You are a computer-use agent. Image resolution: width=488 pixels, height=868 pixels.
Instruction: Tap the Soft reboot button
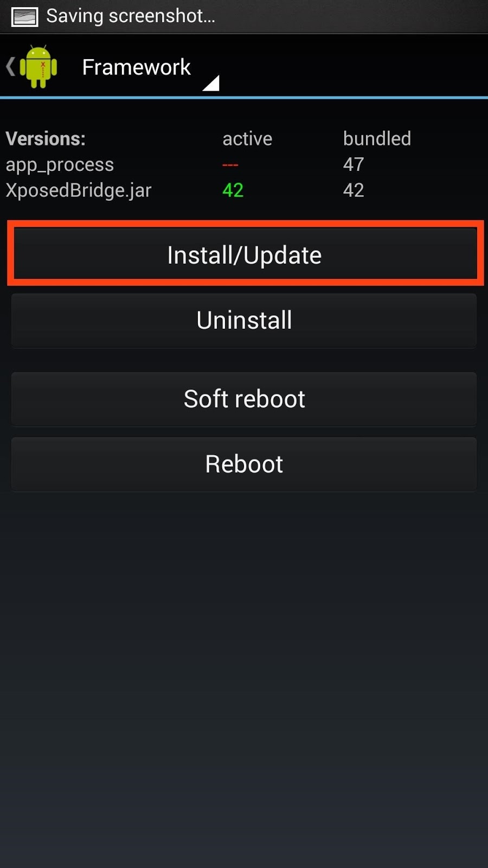[x=244, y=399]
